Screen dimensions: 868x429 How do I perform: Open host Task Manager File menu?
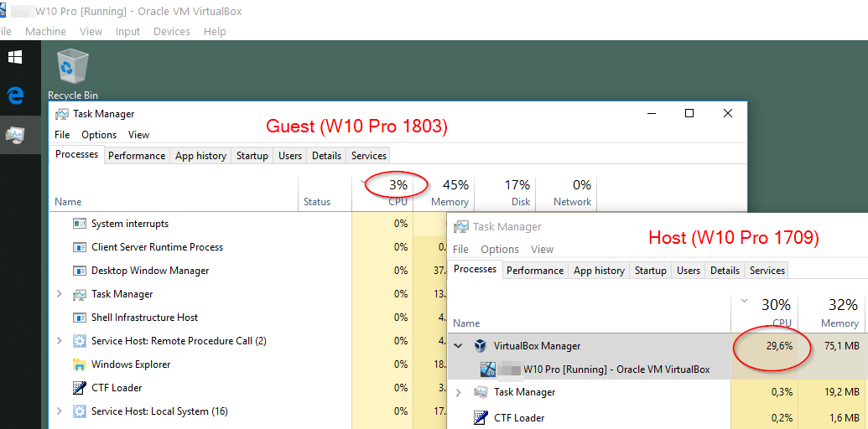(x=460, y=250)
